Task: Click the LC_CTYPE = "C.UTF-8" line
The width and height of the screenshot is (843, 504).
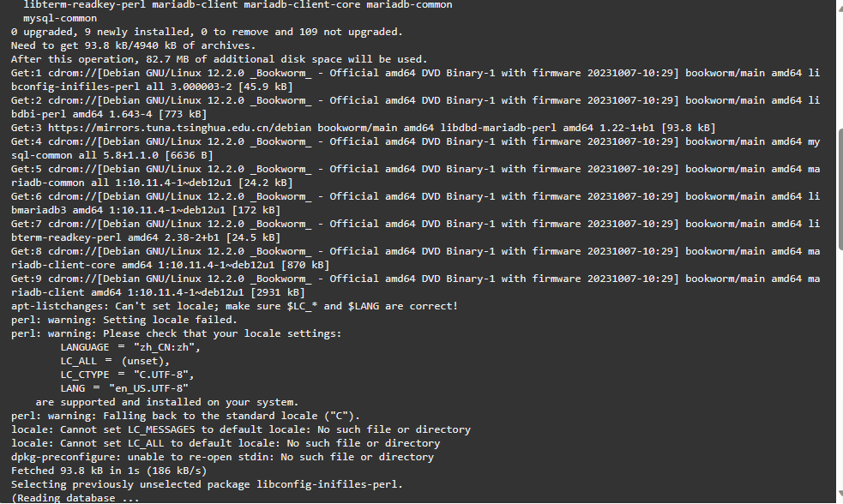Action: click(x=127, y=375)
